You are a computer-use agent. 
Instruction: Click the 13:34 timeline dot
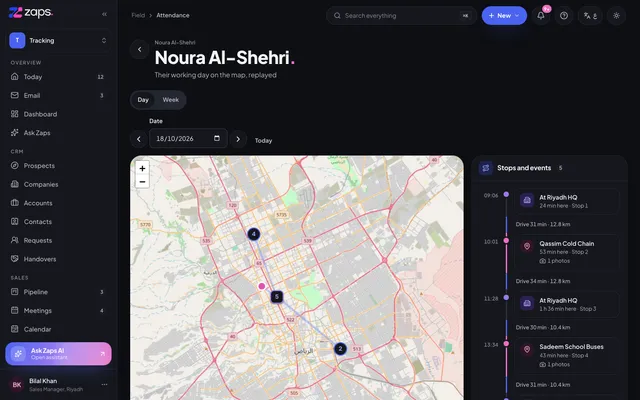pos(506,344)
